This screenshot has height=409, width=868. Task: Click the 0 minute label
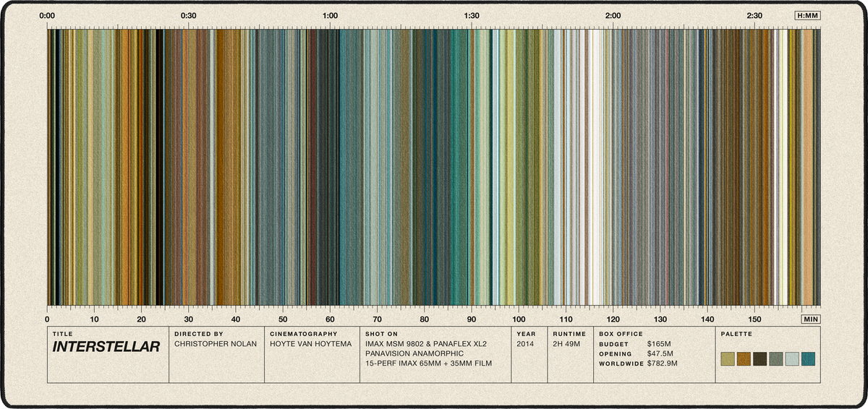click(47, 319)
